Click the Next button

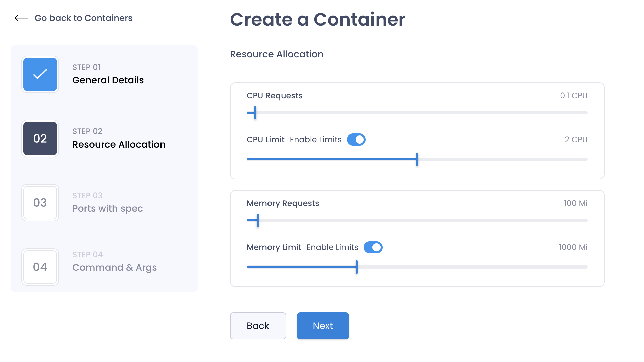coord(323,326)
